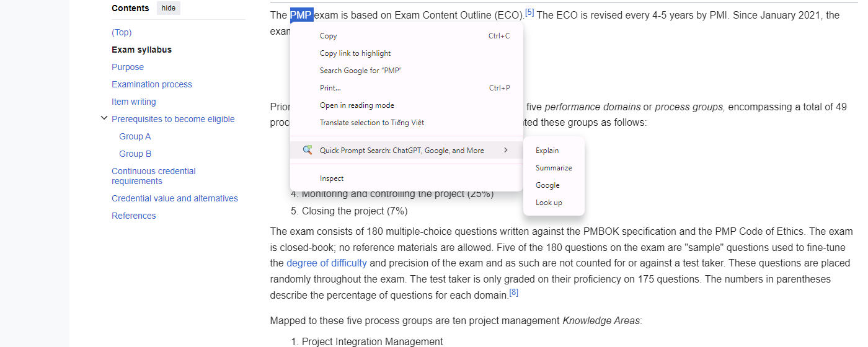Open Exam syllabus in contents
Image resolution: width=868 pixels, height=347 pixels.
pyautogui.click(x=141, y=50)
